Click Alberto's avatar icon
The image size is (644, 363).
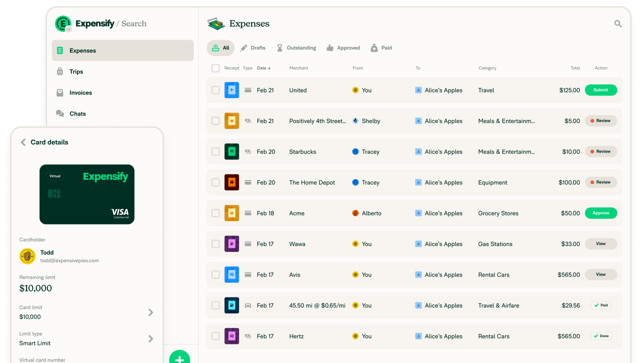click(x=355, y=213)
